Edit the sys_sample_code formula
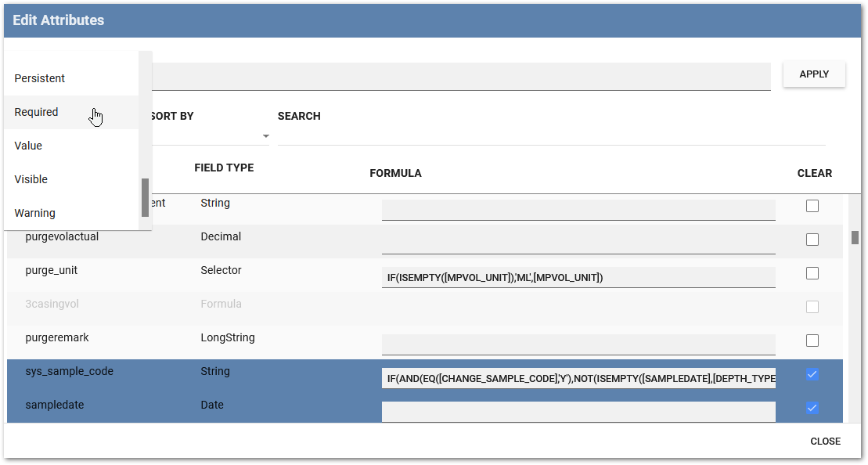The width and height of the screenshot is (868, 465). (578, 378)
